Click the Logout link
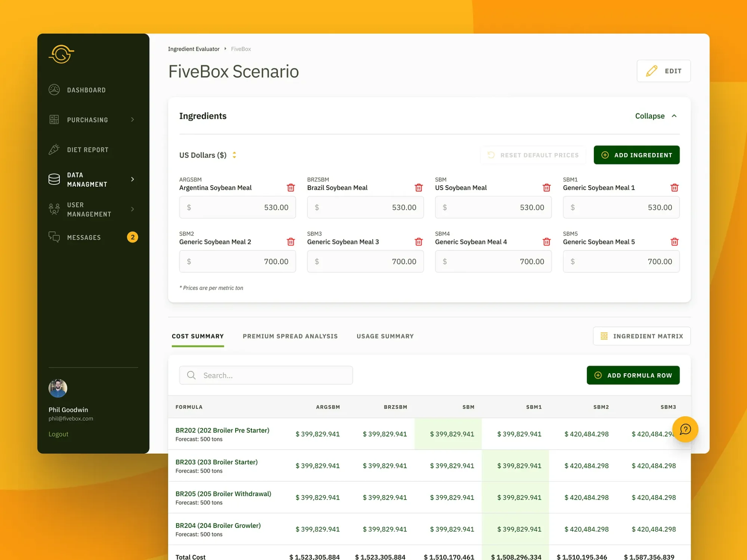Image resolution: width=747 pixels, height=560 pixels. click(x=58, y=434)
